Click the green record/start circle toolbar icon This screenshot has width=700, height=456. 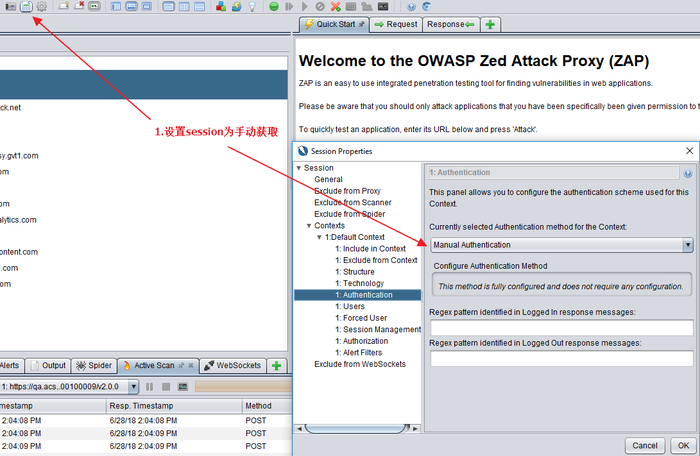[274, 7]
